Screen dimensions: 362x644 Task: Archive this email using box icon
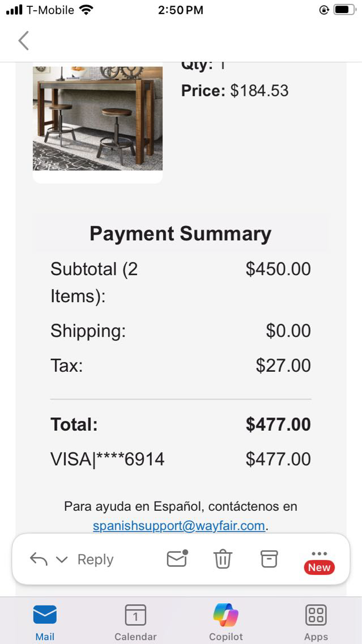pyautogui.click(x=269, y=559)
